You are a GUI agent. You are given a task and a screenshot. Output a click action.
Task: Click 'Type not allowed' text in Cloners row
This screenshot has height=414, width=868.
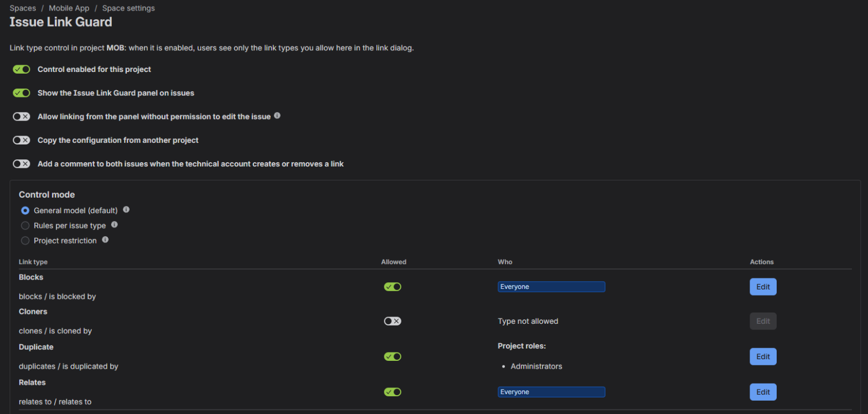(x=528, y=321)
